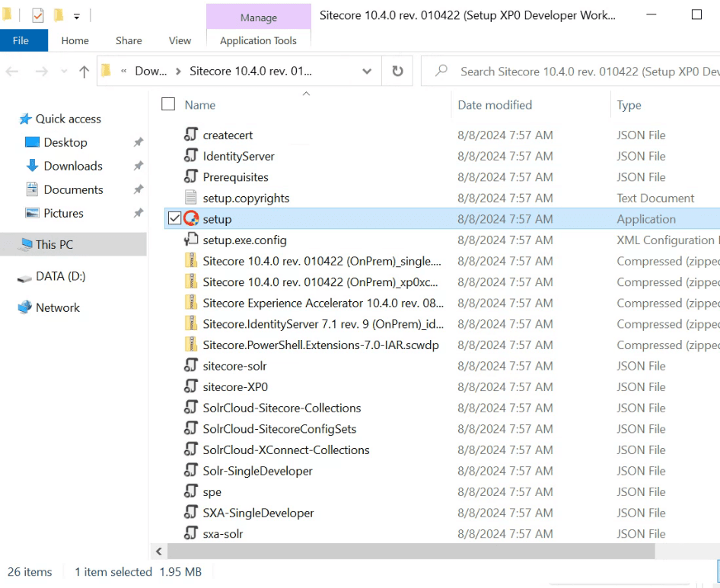Screen dimensions: 720x588
Task: Open the recent locations dropdown arrow
Action: 64,72
